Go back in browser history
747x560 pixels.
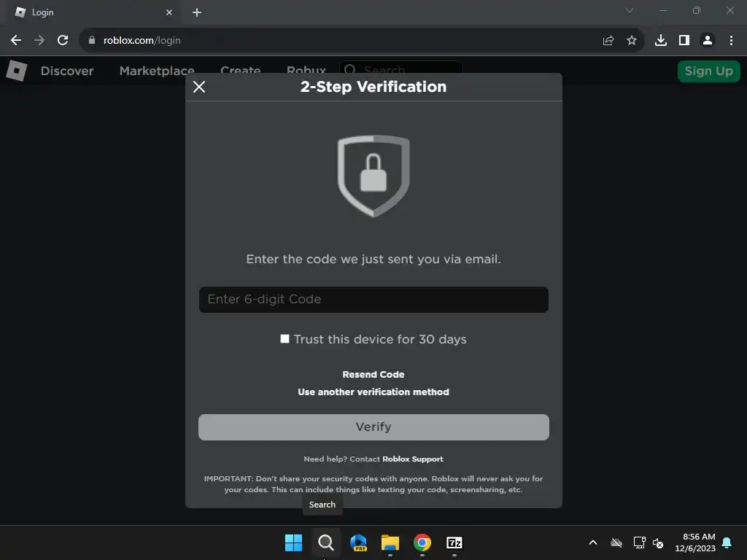pos(16,41)
